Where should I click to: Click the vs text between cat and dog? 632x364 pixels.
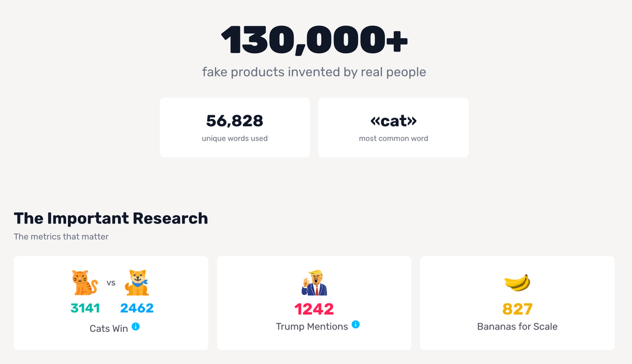[111, 283]
